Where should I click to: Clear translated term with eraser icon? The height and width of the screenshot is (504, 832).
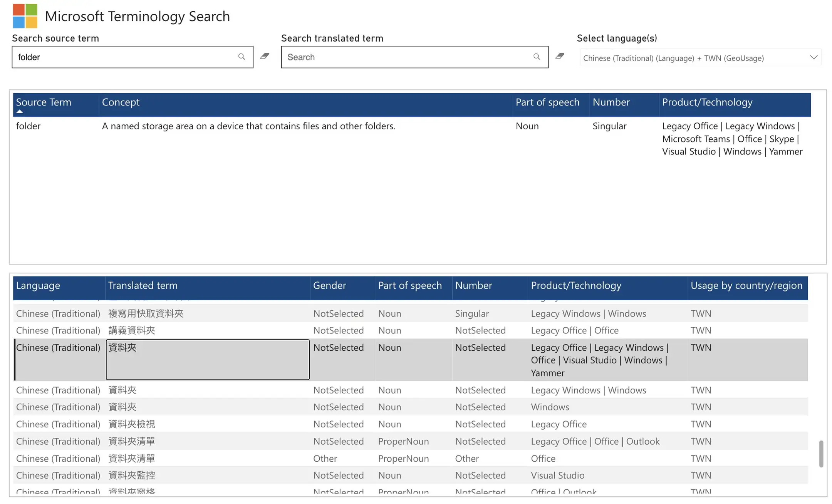tap(560, 56)
